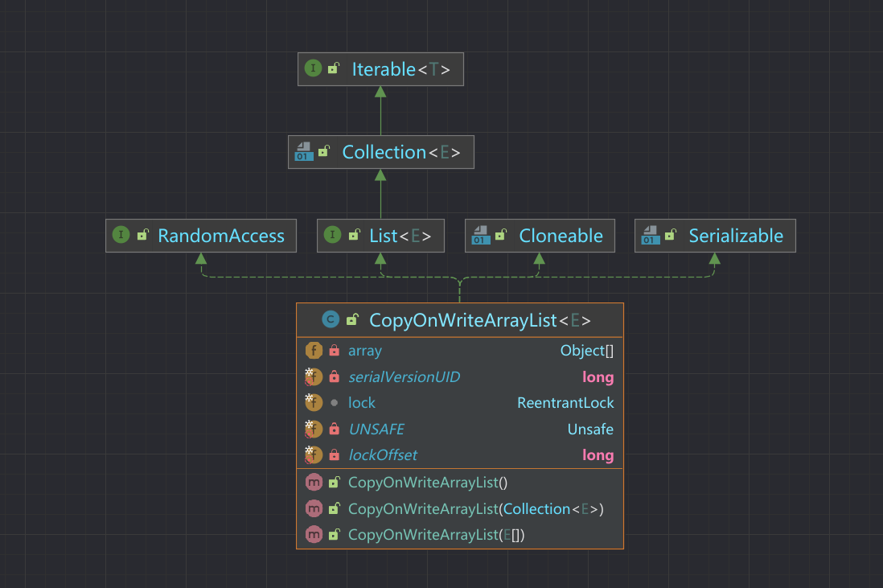Click the RandomAccess interface icon

click(x=121, y=235)
